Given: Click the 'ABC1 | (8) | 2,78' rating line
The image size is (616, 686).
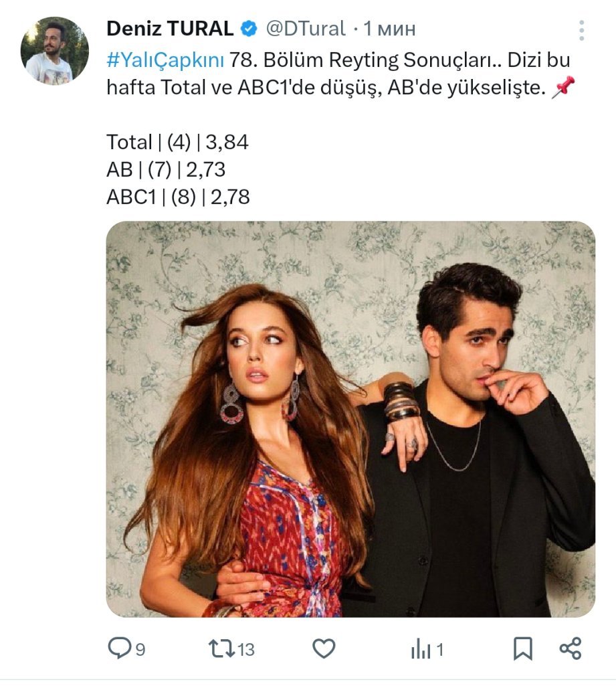Looking at the screenshot, I should click(178, 197).
